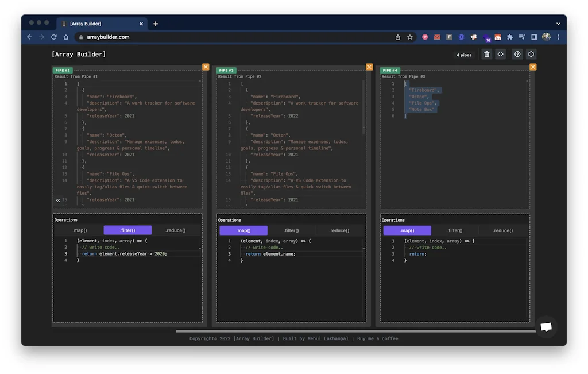Click the pink T extension icon
The width and height of the screenshot is (588, 374).
point(425,37)
